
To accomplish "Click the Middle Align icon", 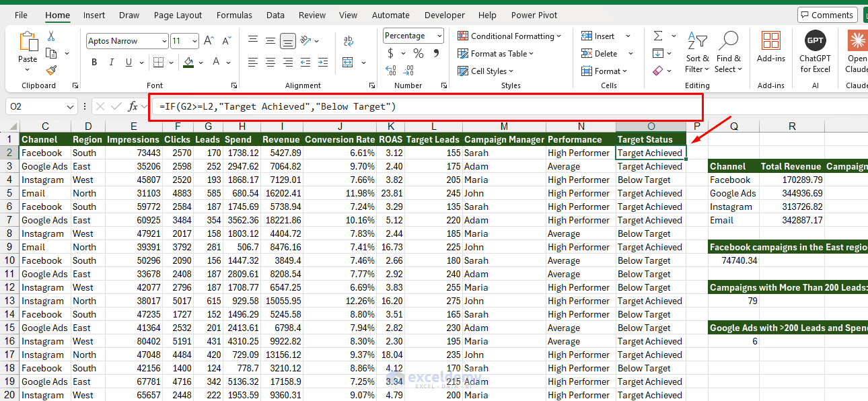I will 270,41.
